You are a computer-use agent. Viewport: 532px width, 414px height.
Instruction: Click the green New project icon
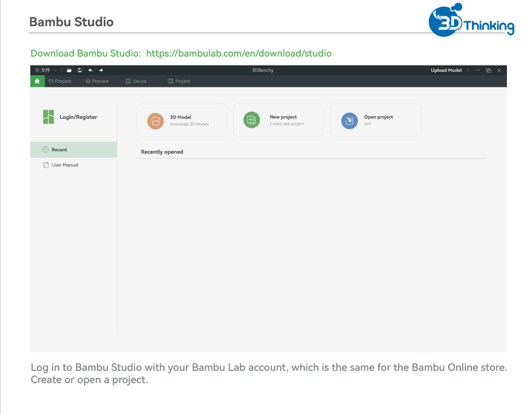[252, 120]
